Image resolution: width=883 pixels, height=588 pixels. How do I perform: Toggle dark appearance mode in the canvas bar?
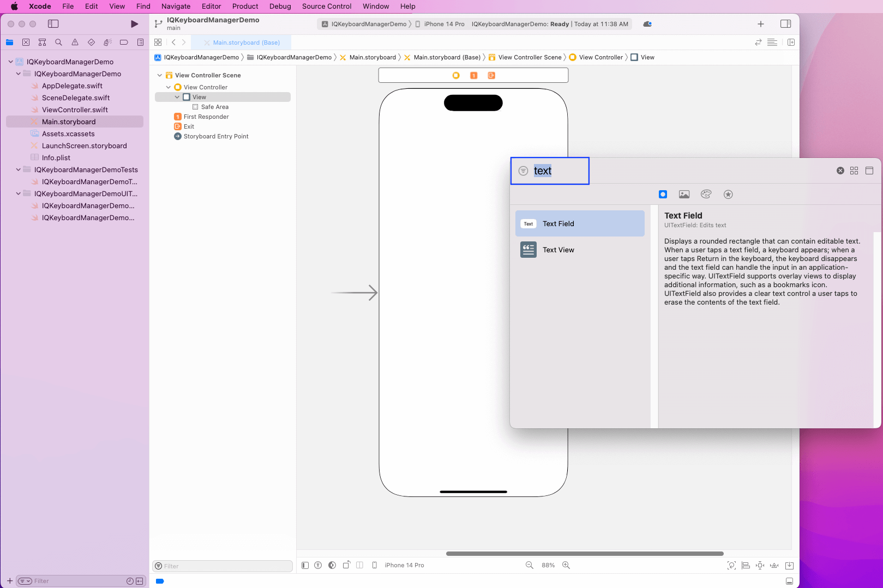pyautogui.click(x=332, y=565)
